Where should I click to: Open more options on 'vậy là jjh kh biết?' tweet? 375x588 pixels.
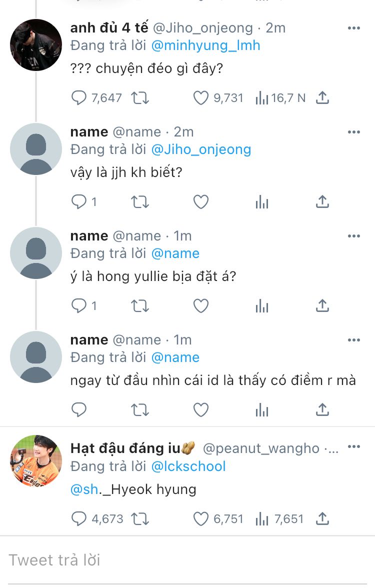353,132
